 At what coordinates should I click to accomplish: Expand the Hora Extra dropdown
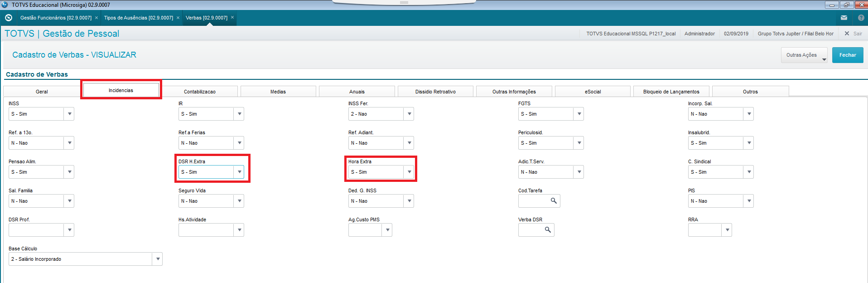pos(409,172)
